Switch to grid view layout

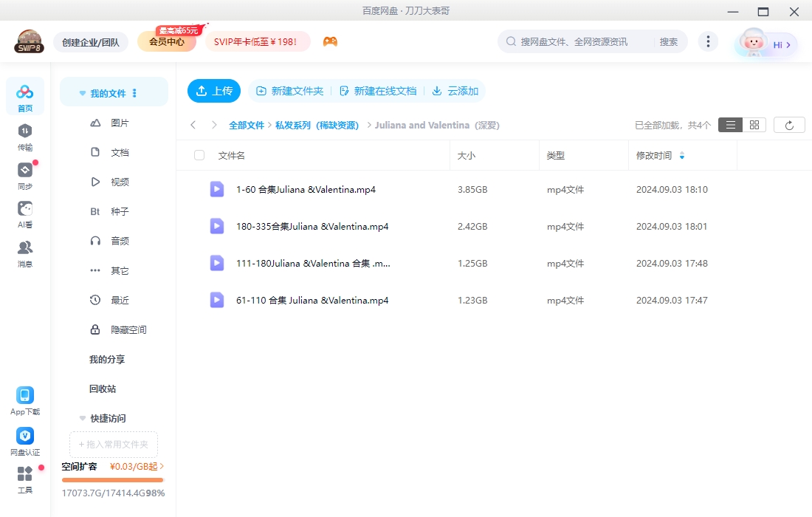(x=754, y=124)
